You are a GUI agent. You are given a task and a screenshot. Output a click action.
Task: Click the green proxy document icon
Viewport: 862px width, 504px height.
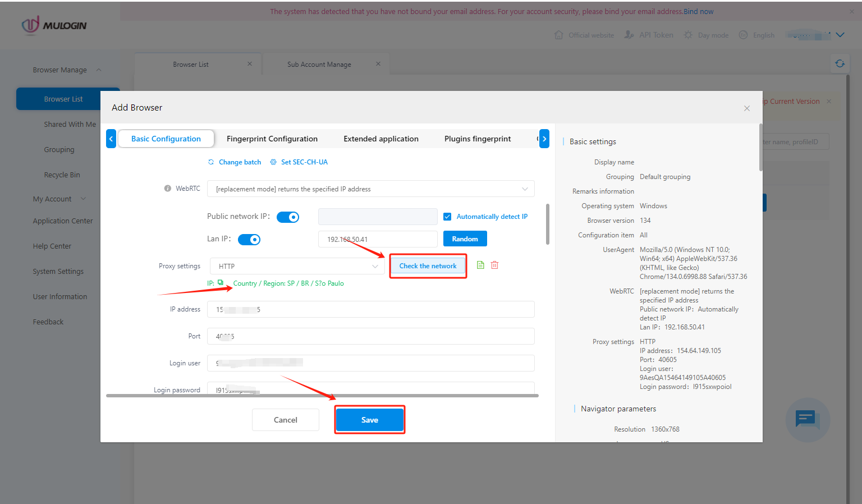[480, 265]
